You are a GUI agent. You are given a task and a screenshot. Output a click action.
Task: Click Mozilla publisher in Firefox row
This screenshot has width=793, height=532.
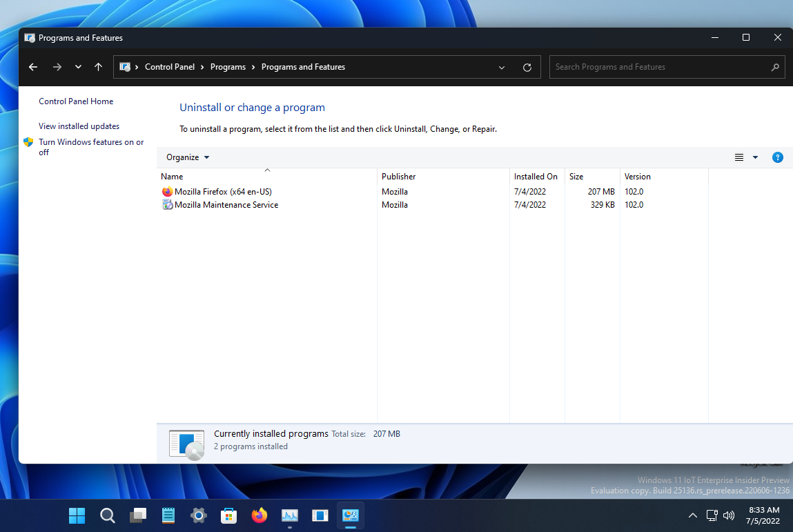(395, 192)
